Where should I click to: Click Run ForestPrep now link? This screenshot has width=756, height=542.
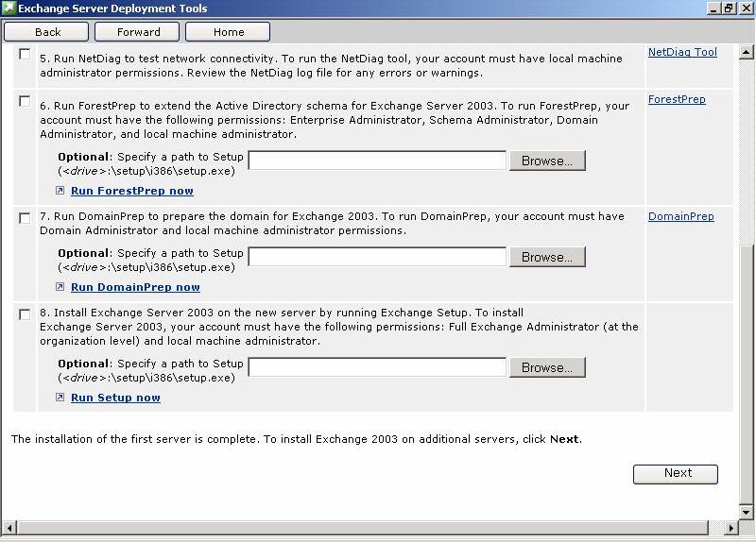tap(132, 191)
